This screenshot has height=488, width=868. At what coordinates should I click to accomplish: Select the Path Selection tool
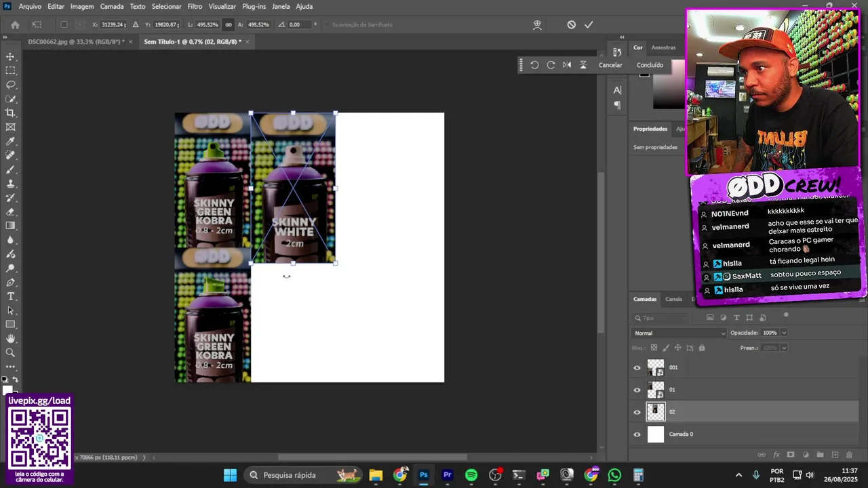(x=10, y=310)
